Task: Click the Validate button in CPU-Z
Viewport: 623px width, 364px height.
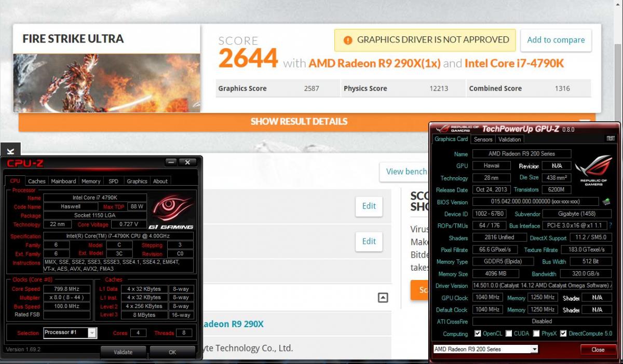Action: (123, 352)
